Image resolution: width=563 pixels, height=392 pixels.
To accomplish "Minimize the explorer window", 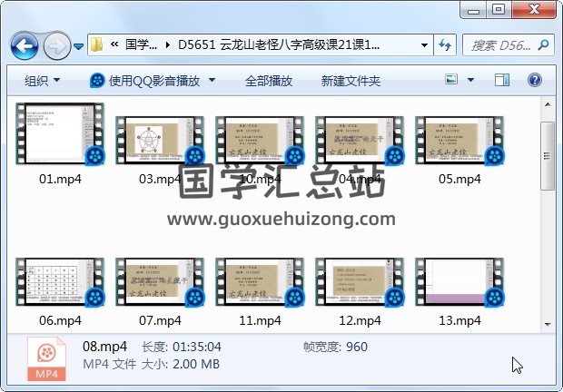I will coord(474,11).
